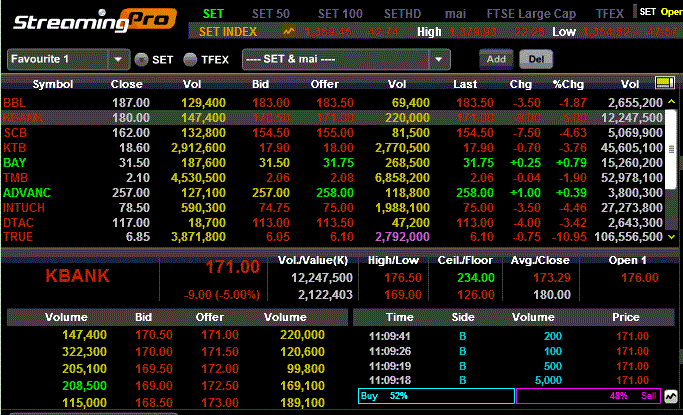Expand the SET & mai dropdown arrow

439,59
